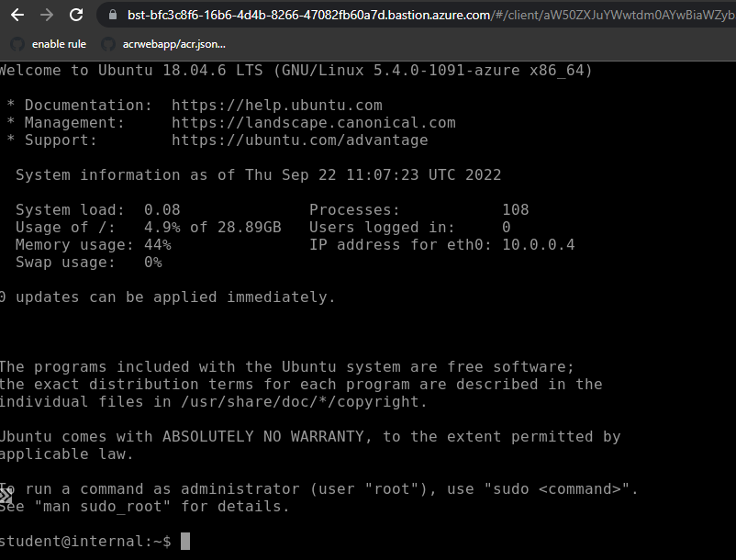Reload the Bastion session page
The height and width of the screenshot is (560, 736).
(x=77, y=15)
